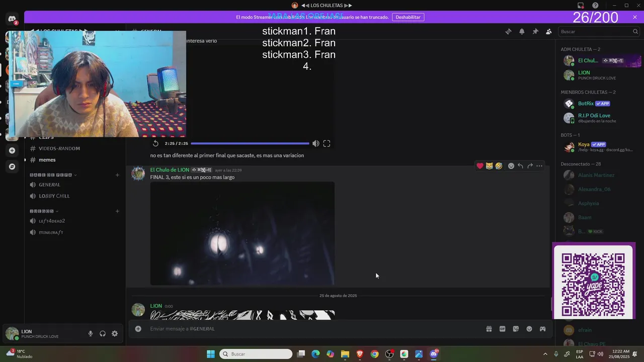Play the FINAL 3 video thumbnail
Image resolution: width=644 pixels, height=362 pixels.
(x=242, y=233)
